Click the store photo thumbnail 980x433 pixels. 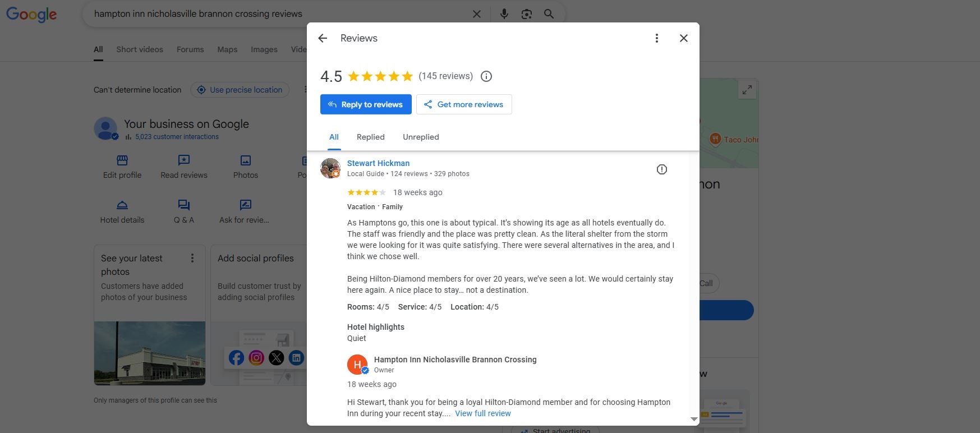click(150, 353)
